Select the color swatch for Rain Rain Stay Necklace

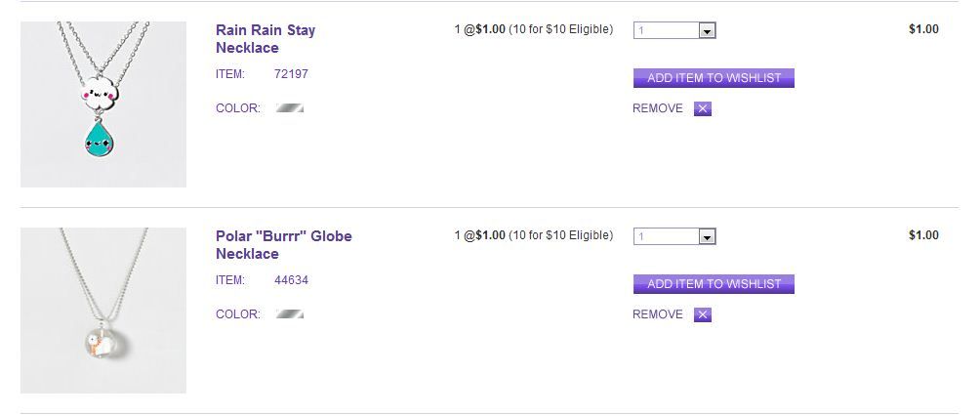290,108
